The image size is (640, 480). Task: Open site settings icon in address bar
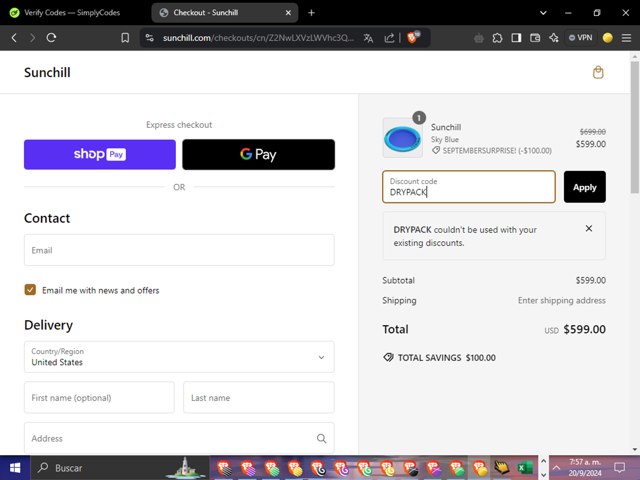[150, 38]
